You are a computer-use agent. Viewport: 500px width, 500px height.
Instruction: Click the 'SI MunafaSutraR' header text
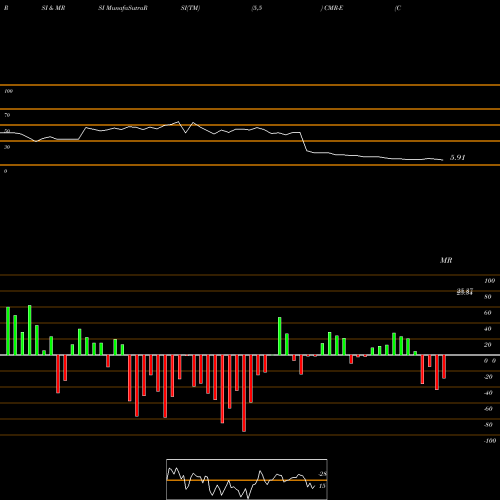(x=123, y=8)
